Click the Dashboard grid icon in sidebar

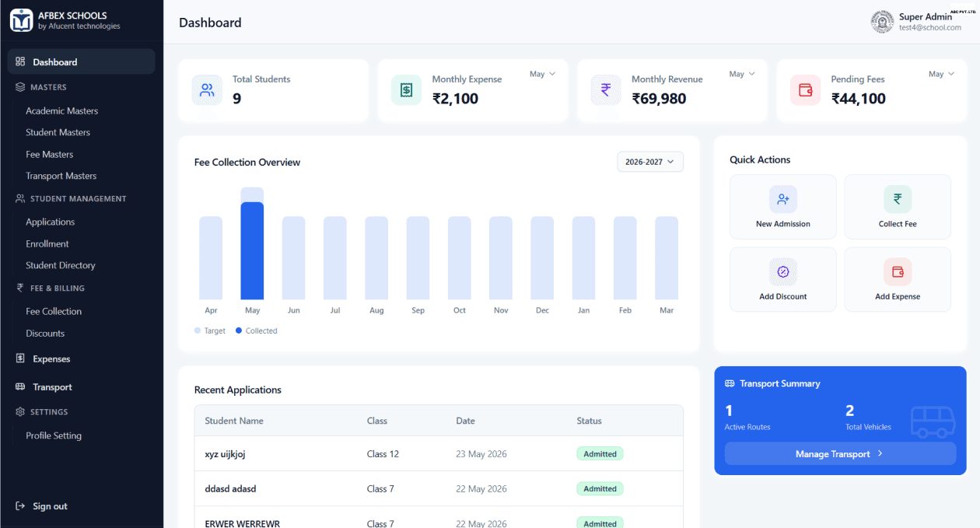click(x=20, y=61)
